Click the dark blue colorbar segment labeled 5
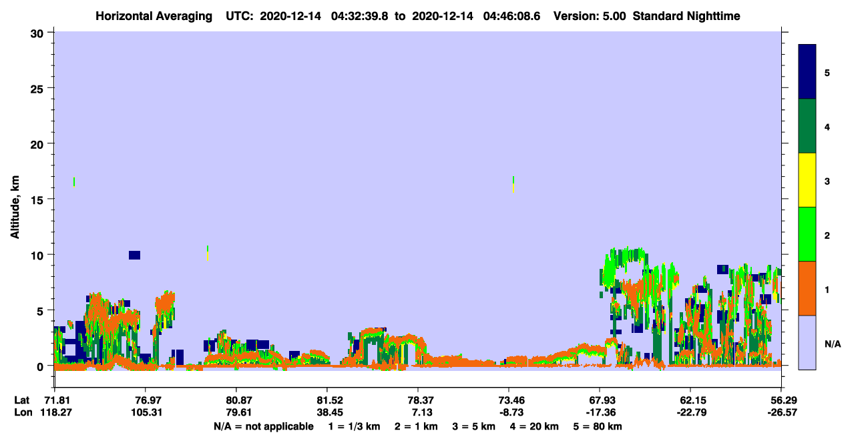 807,72
